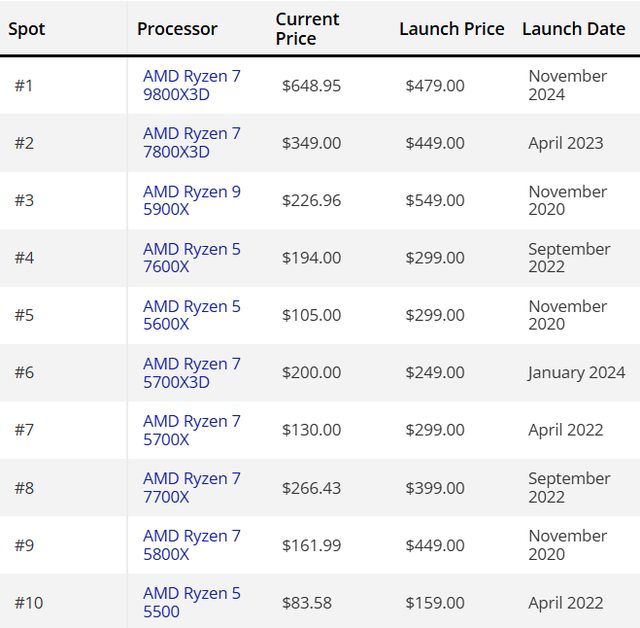This screenshot has height=628, width=640.
Task: Visit the AMD Ryzen 7 7700X link
Action: coord(191,488)
